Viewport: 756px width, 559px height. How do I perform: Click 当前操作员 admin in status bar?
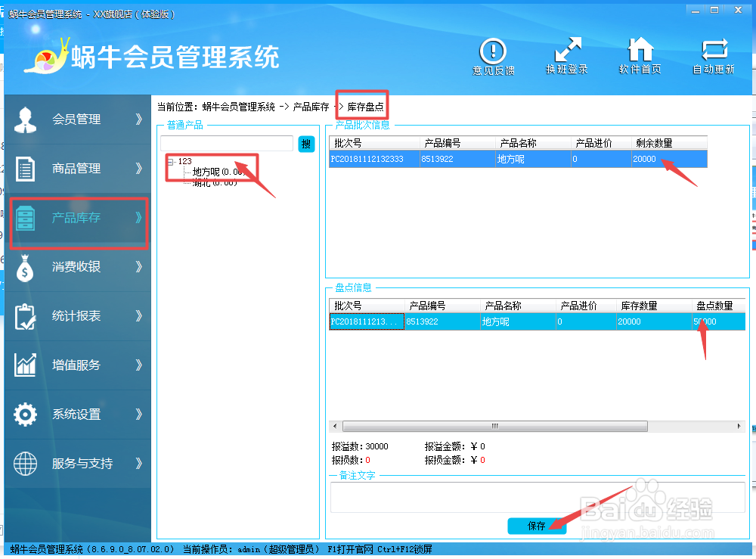tap(251, 549)
